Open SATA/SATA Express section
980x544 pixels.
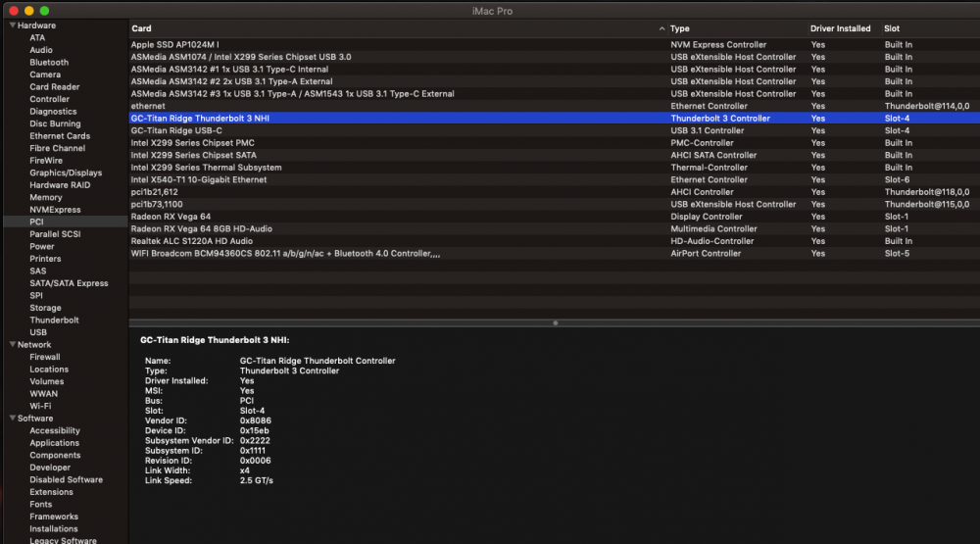(69, 283)
